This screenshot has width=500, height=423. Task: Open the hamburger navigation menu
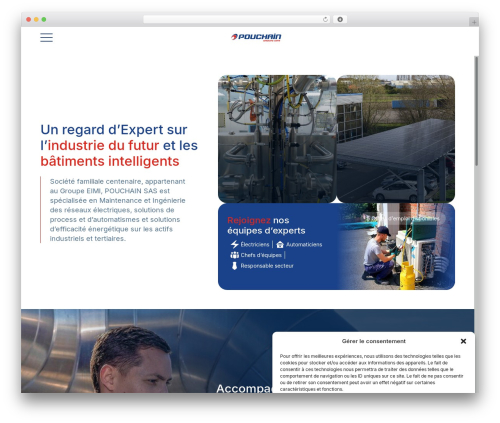coord(46,37)
